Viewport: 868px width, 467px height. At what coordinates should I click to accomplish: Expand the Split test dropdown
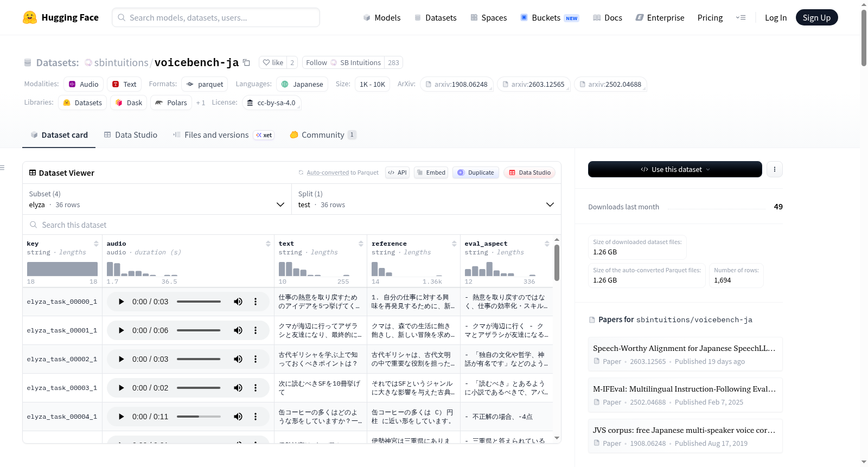[426, 200]
